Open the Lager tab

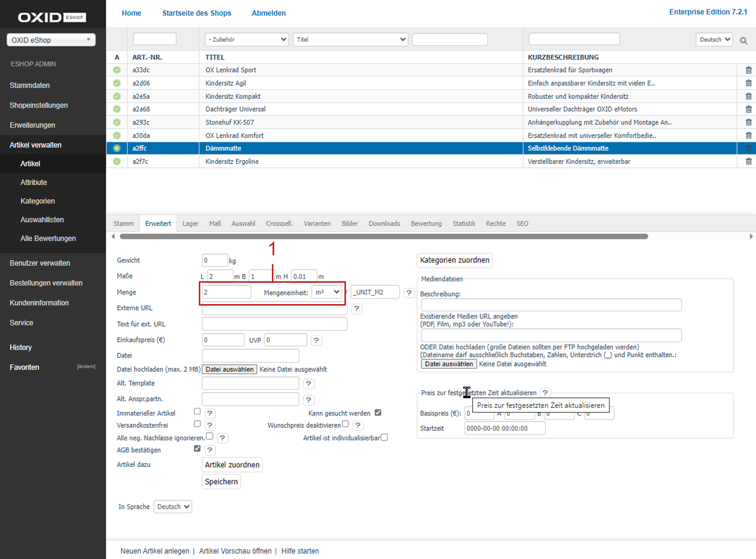point(190,224)
